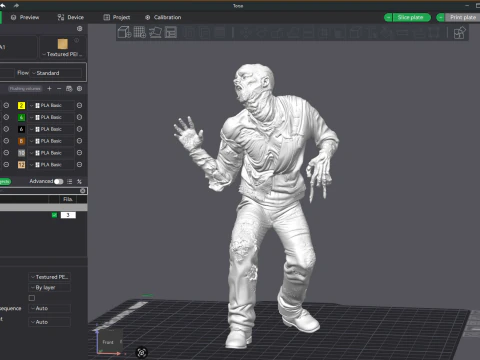Edit preset of filament 12 PLA Basic
The height and width of the screenshot is (360, 480).
click(x=79, y=164)
